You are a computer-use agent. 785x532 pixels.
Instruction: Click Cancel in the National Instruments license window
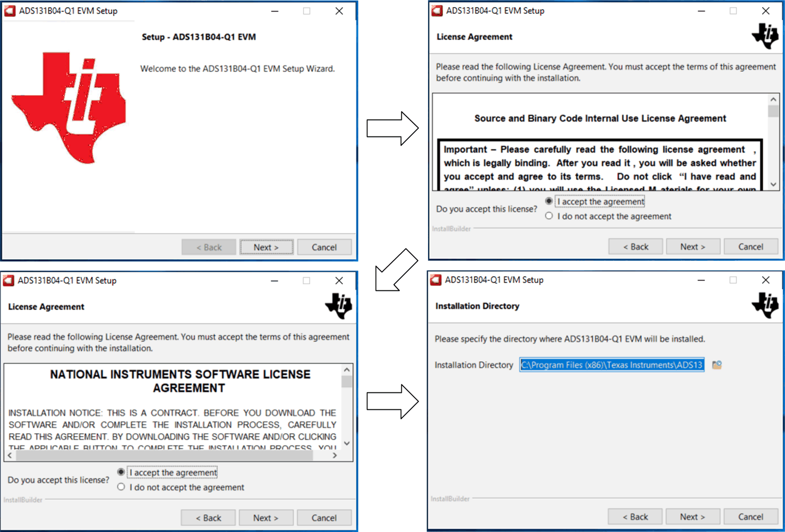pyautogui.click(x=324, y=518)
